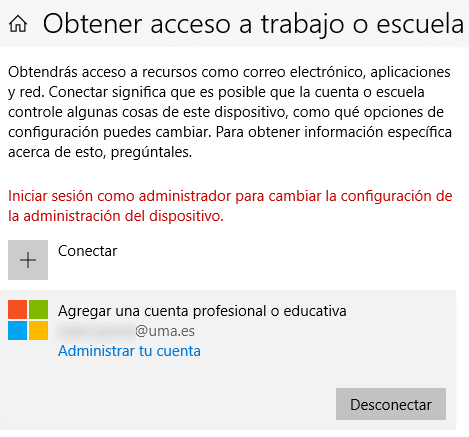Open the Administrar tu cuenta link
469x437 pixels.
click(x=129, y=351)
